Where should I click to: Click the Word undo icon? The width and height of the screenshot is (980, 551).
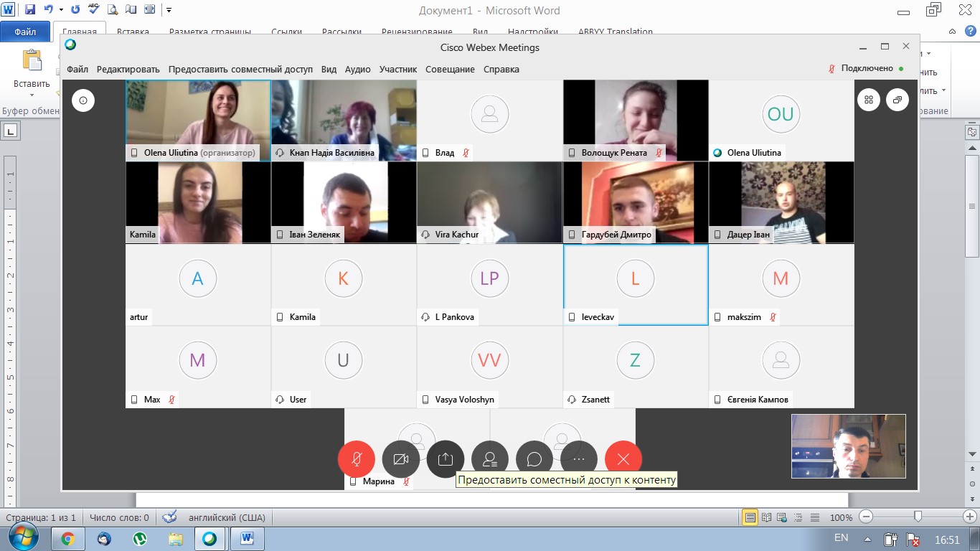(48, 10)
